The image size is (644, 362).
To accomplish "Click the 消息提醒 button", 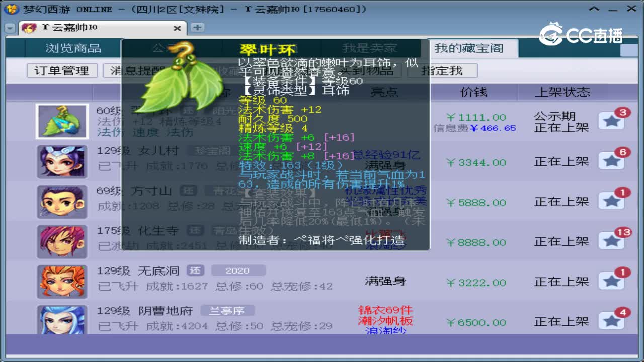I will pos(137,71).
